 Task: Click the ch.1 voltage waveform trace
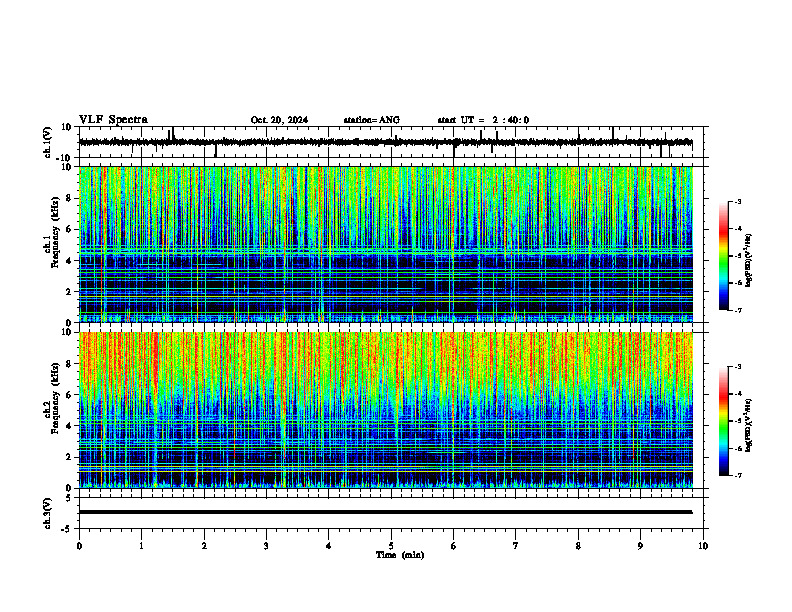[x=385, y=142]
